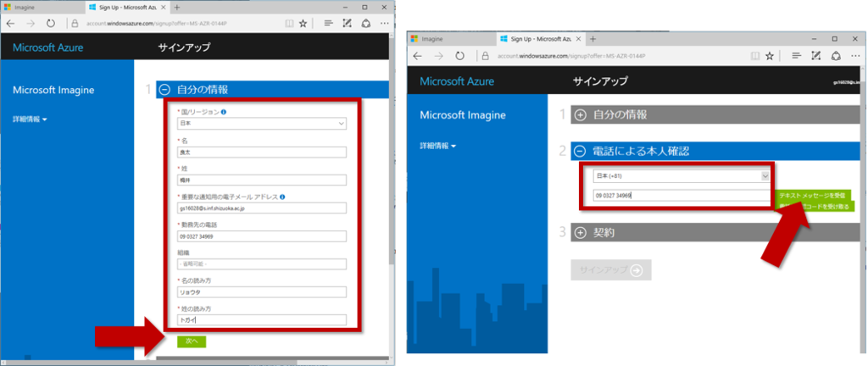Click the 組織 optional field
The image size is (868, 366).
pos(261,263)
